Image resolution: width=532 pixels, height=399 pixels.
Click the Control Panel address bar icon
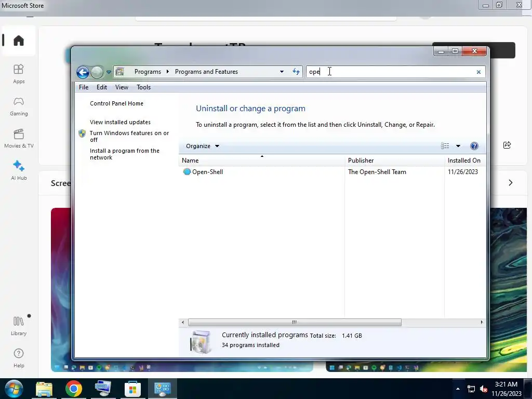[120, 72]
